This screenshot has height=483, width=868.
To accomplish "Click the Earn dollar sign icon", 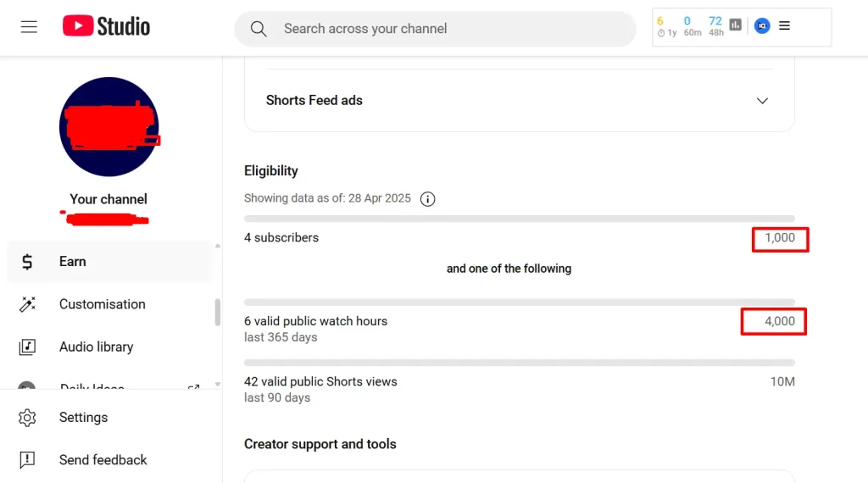I will (27, 262).
